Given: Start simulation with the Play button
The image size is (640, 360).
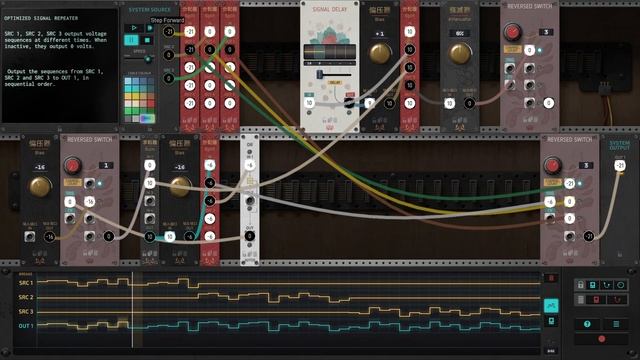Looking at the screenshot, I should pyautogui.click(x=134, y=28).
